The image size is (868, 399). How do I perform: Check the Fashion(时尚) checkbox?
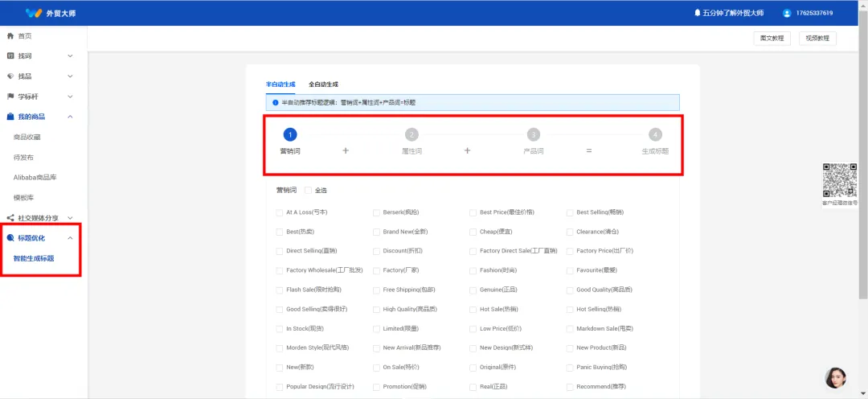click(473, 270)
